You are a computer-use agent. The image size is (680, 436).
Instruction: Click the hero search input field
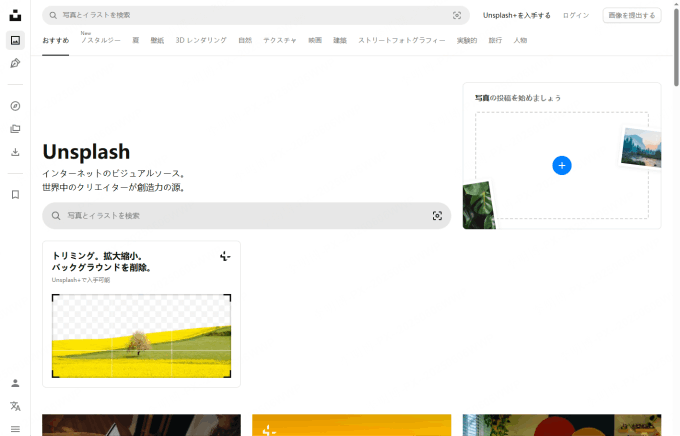[246, 216]
